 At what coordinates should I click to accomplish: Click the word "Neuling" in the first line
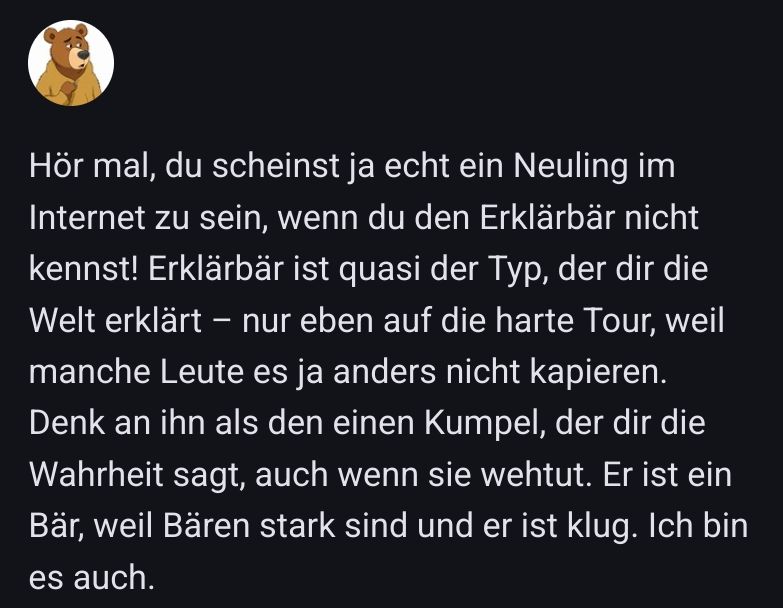pyautogui.click(x=569, y=166)
